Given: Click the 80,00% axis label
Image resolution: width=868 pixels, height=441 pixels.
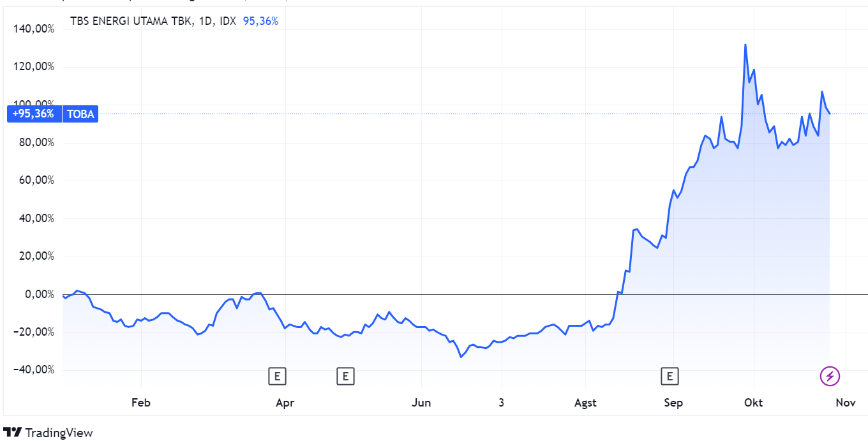Looking at the screenshot, I should (x=36, y=142).
